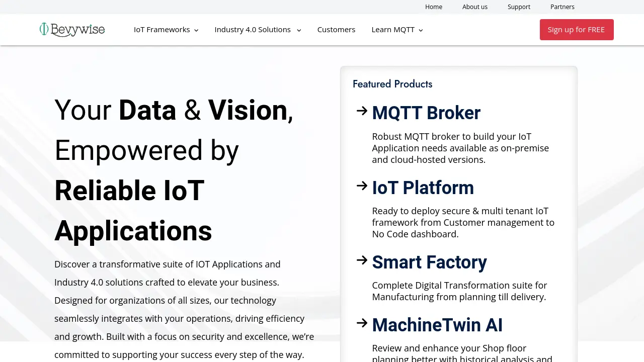The width and height of the screenshot is (644, 362).
Task: Click arrow icon beside Smart Factory
Action: 362,260
